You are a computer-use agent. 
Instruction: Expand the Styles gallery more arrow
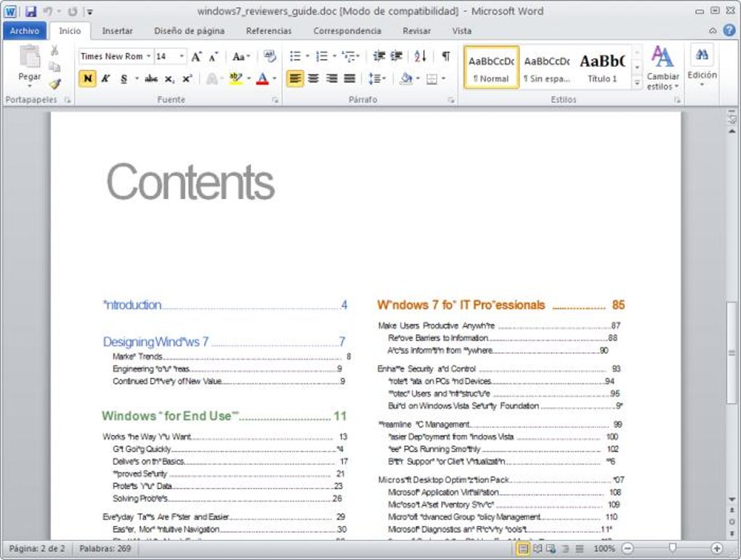tap(637, 84)
